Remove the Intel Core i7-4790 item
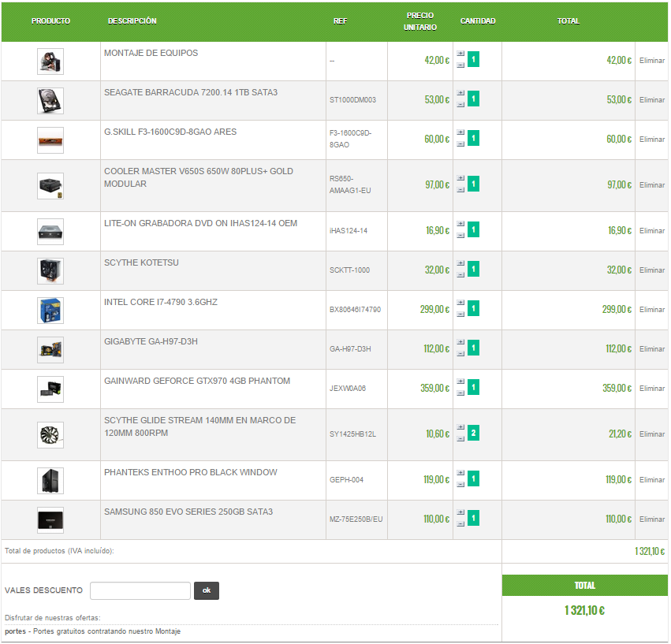Screen dimensions: 671x644 (x=652, y=310)
